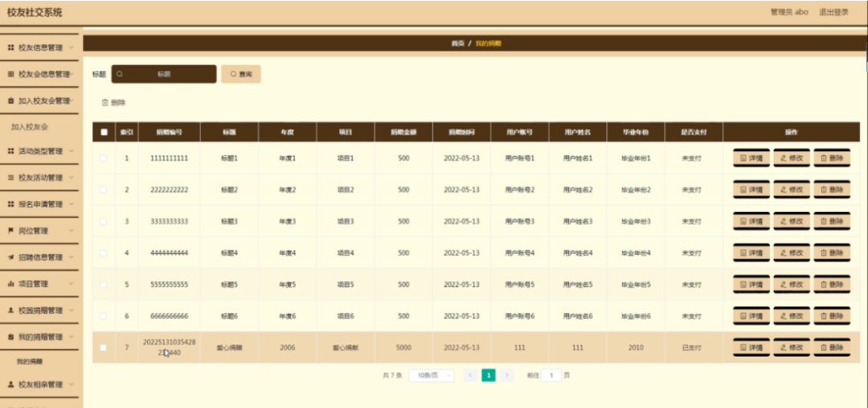Screen dimensions: 868x408
Task: Expand the 活动类型管理 menu chevron
Action: (x=72, y=151)
